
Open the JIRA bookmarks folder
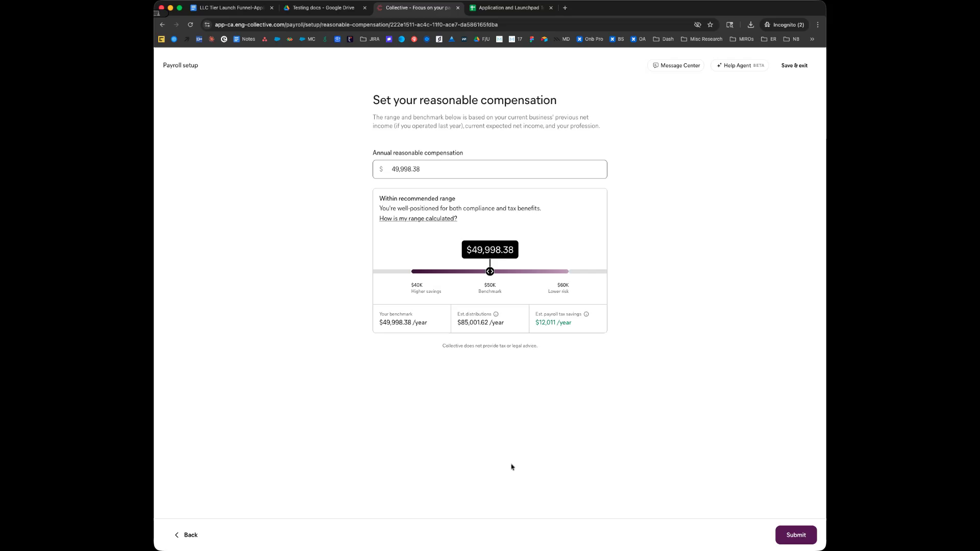[370, 39]
